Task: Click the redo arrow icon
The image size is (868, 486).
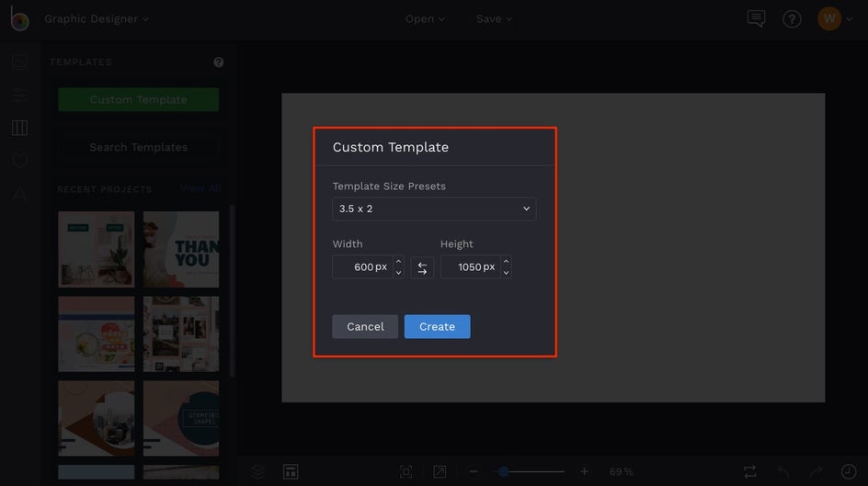Action: 816,471
